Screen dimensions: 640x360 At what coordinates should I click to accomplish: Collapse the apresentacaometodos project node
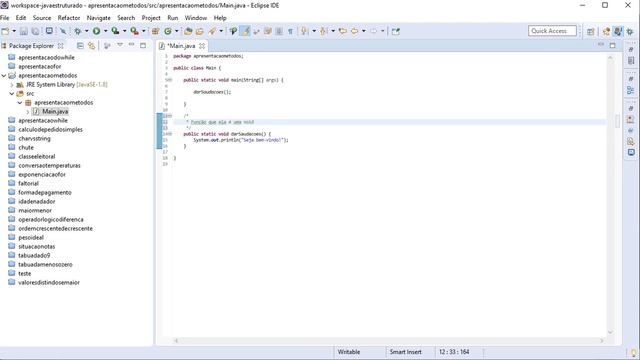click(x=4, y=76)
